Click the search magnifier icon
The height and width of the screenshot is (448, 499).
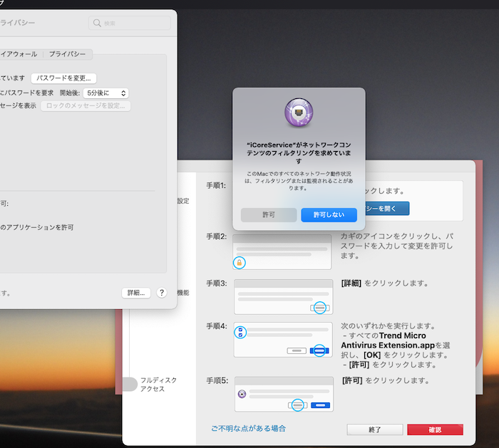point(97,24)
